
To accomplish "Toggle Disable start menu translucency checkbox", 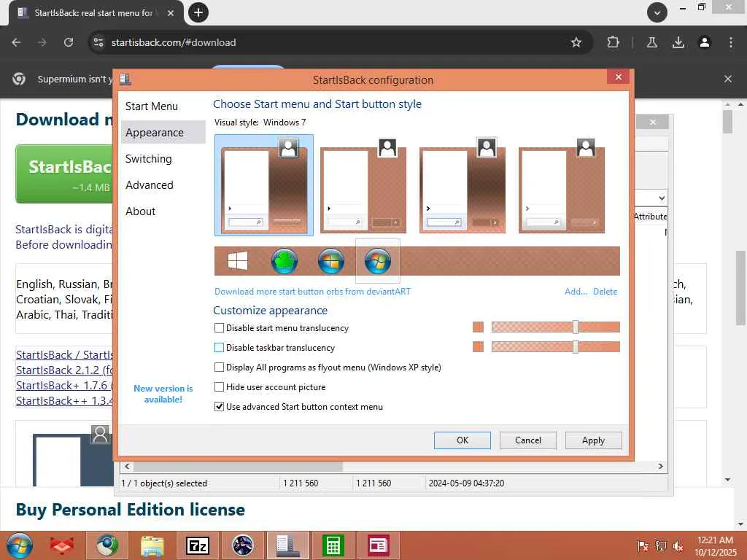I will pos(219,327).
